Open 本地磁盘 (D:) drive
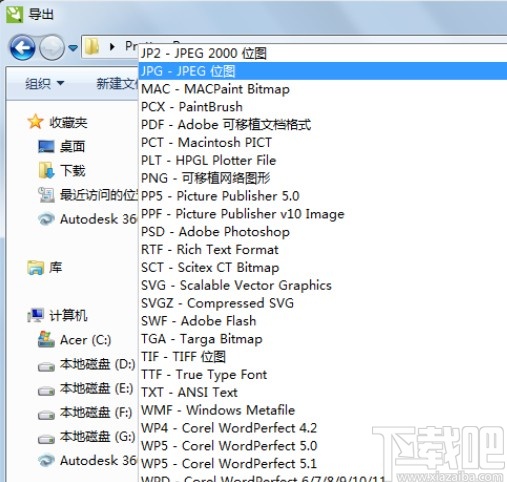Image resolution: width=507 pixels, height=482 pixels. (97, 364)
